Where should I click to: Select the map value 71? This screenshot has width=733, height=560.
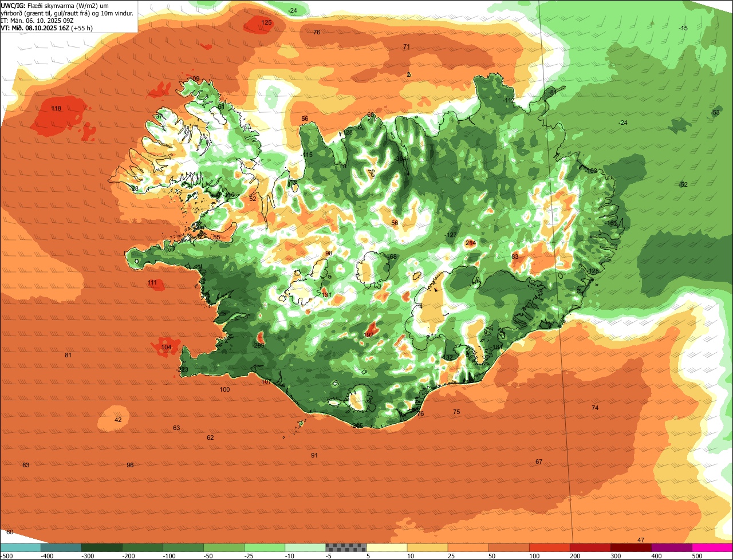pyautogui.click(x=407, y=46)
